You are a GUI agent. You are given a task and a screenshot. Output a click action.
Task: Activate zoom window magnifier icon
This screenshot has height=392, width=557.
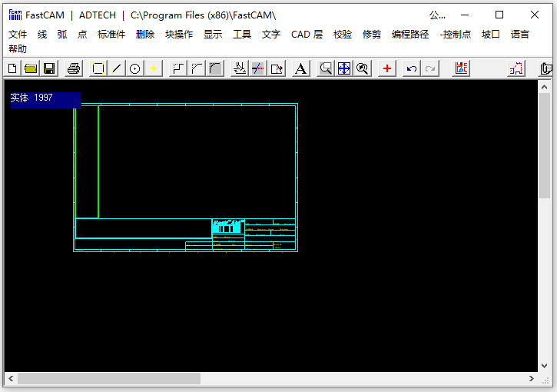[326, 68]
